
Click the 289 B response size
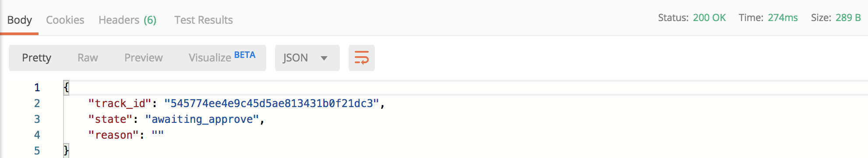coord(848,18)
